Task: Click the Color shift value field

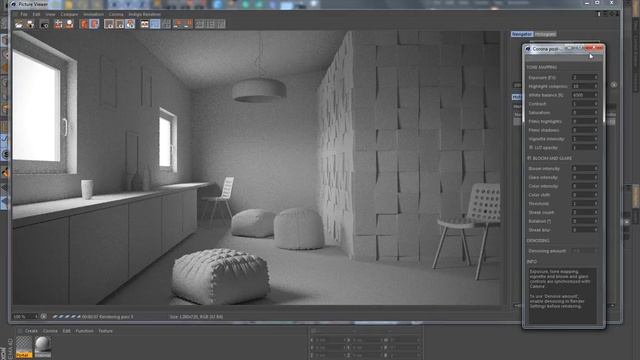Action: coord(585,195)
